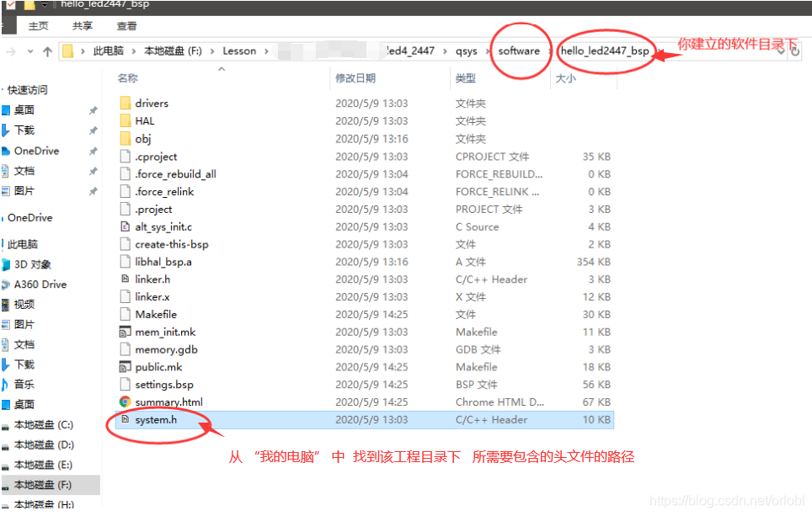This screenshot has width=812, height=516.
Task: Select the libhal_bsp.a file name
Action: tap(163, 262)
